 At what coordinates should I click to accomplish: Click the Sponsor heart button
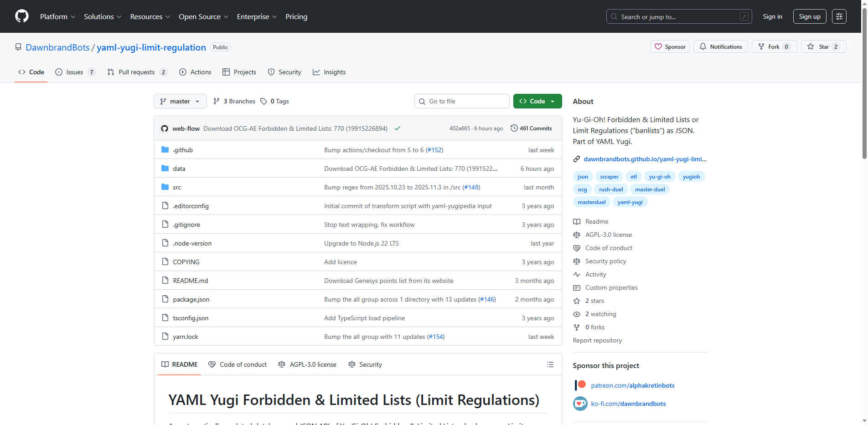pos(670,46)
